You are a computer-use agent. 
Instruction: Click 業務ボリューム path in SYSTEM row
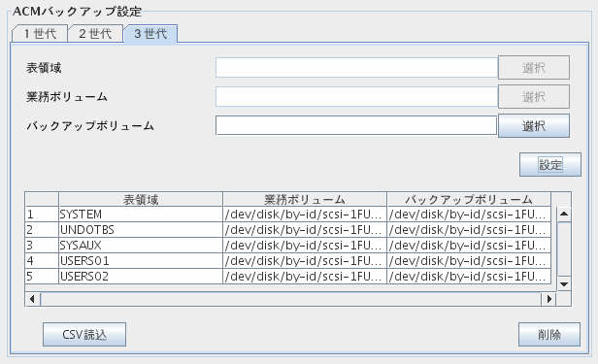[x=305, y=215]
